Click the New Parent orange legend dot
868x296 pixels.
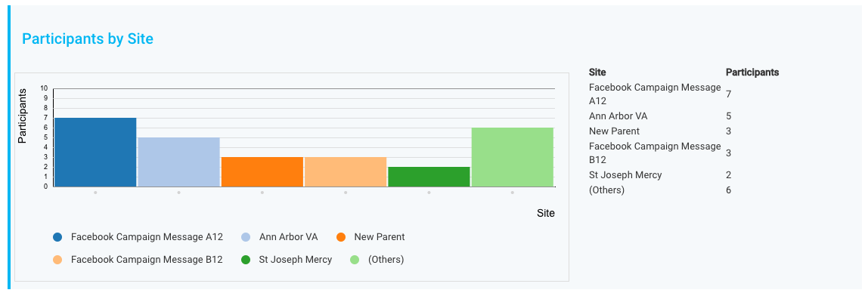341,237
